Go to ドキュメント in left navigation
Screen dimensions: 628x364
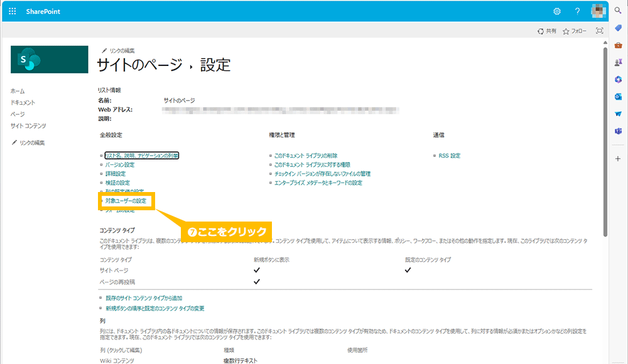[23, 102]
